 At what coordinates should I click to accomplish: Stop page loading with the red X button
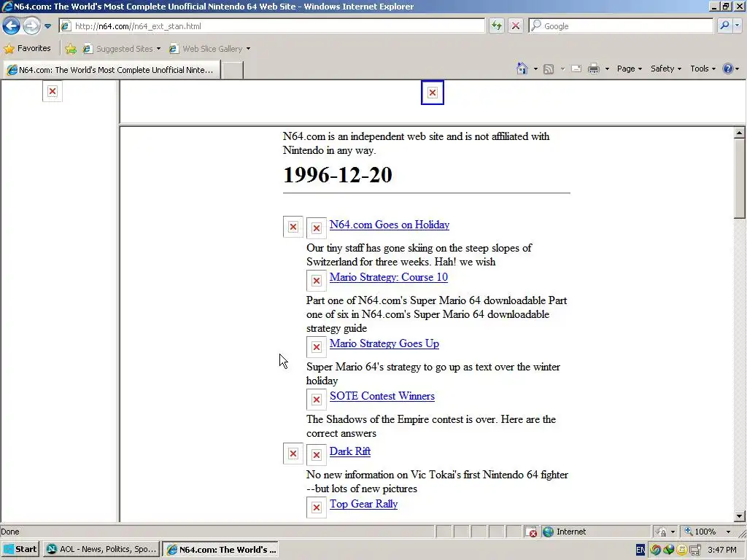coord(516,26)
